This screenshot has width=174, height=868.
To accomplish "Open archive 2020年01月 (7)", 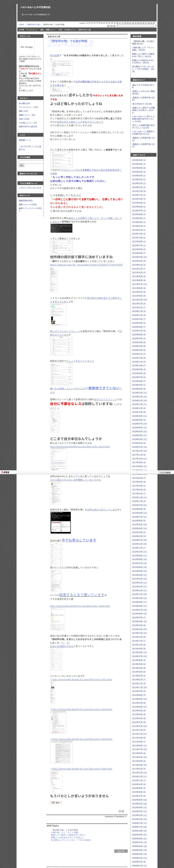I will [x=139, y=354].
